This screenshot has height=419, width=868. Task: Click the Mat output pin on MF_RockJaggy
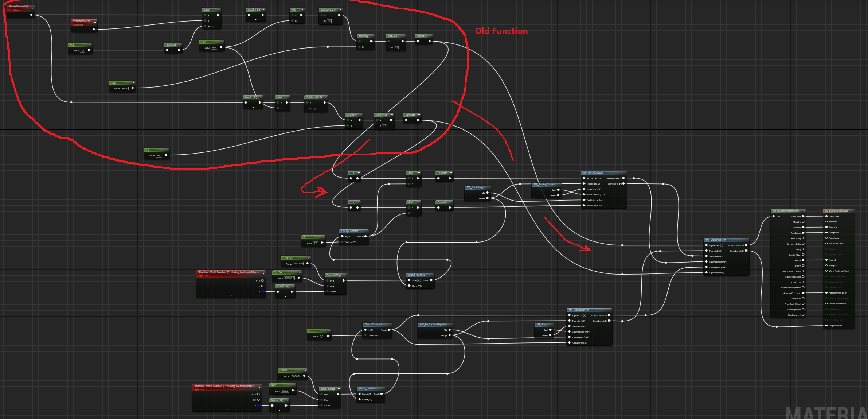coord(488,193)
